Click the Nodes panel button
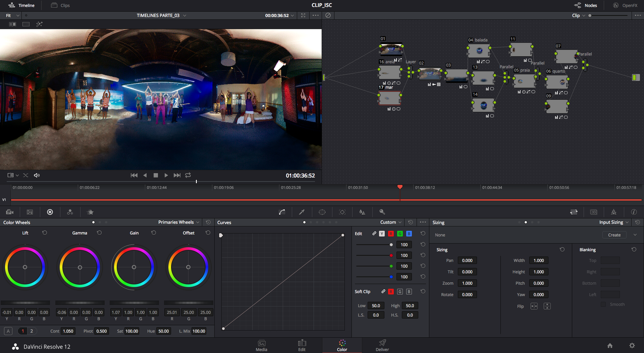The image size is (644, 353). [x=586, y=5]
